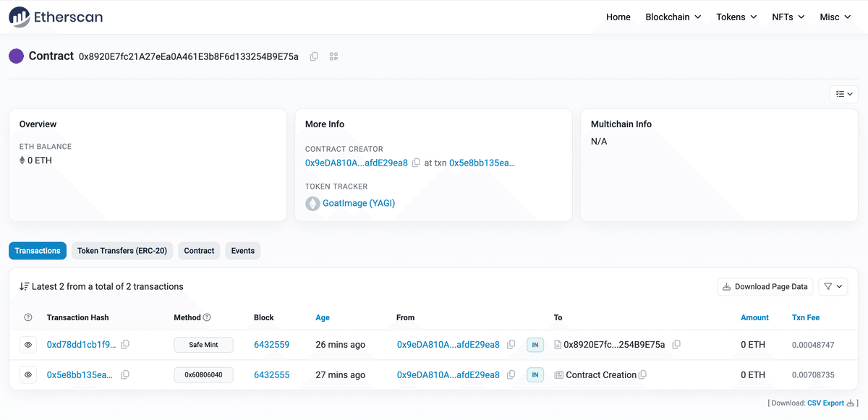Open the Events tab
The image size is (868, 420).
(x=243, y=251)
